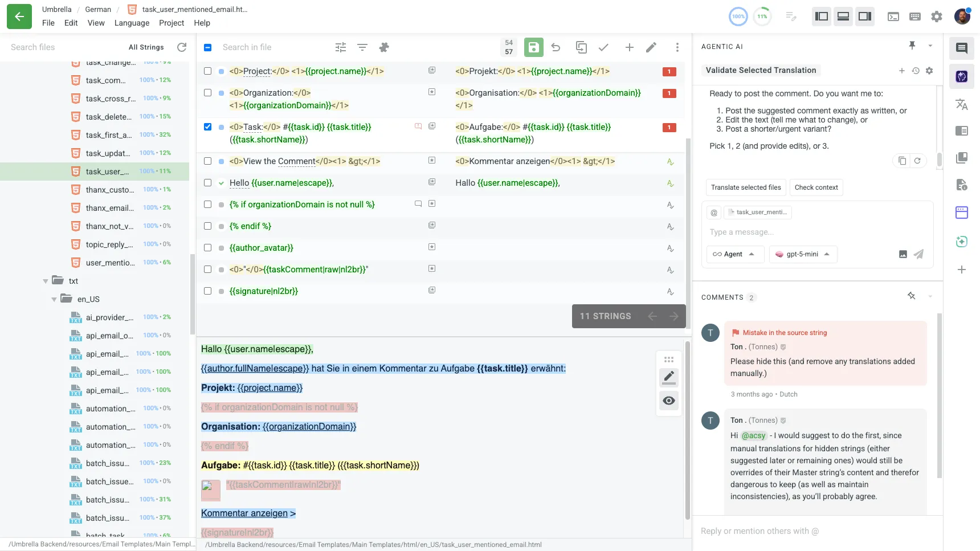This screenshot has width=980, height=551.
Task: Open the translation memory icon in right sidebar
Action: pos(962,157)
